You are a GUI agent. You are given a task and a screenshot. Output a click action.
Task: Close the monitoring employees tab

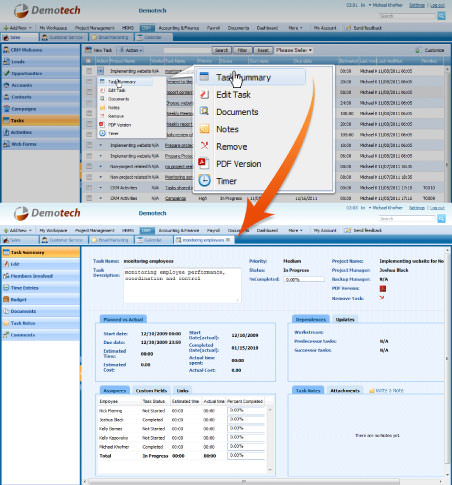[x=228, y=240]
